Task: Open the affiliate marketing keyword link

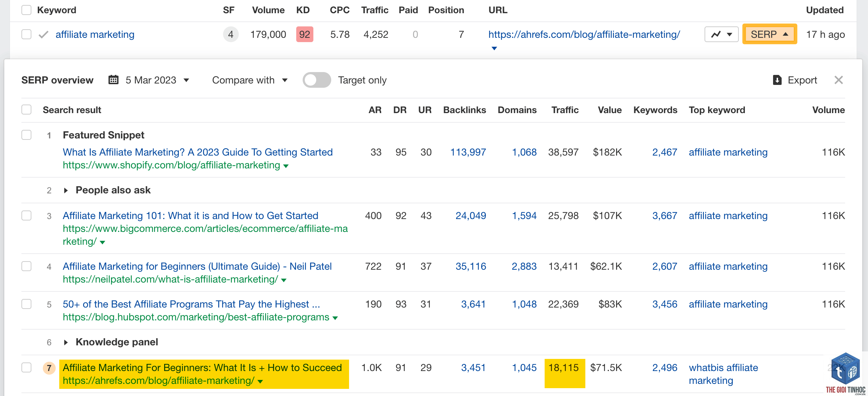Action: click(x=95, y=35)
